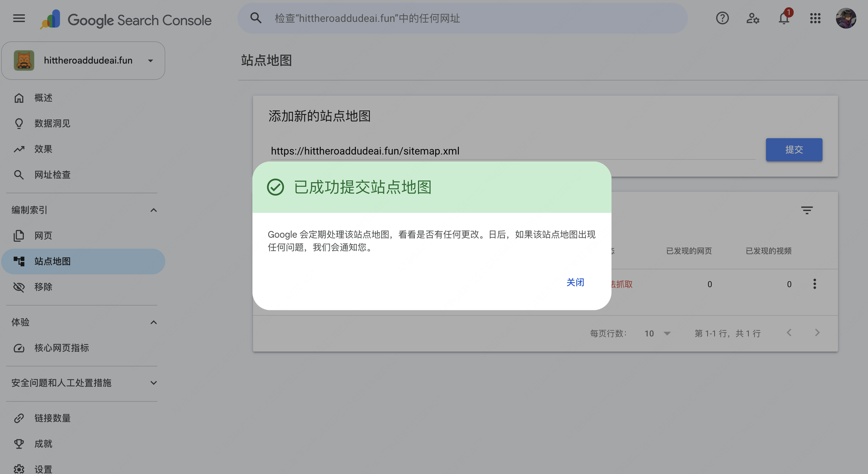Open the account profile avatar

846,18
